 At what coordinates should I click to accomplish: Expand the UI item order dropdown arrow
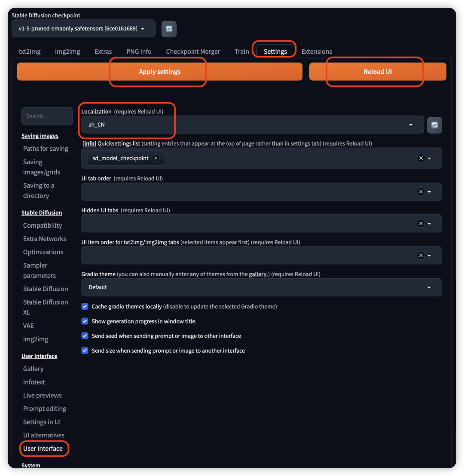point(429,256)
